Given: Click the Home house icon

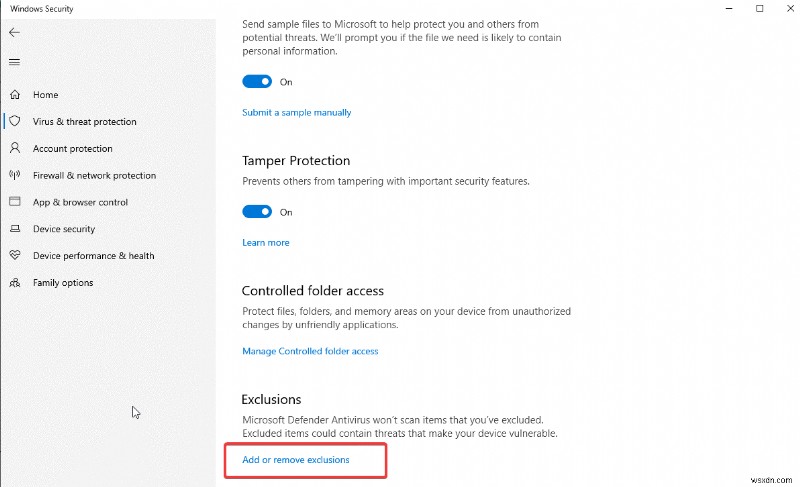Looking at the screenshot, I should tap(15, 95).
